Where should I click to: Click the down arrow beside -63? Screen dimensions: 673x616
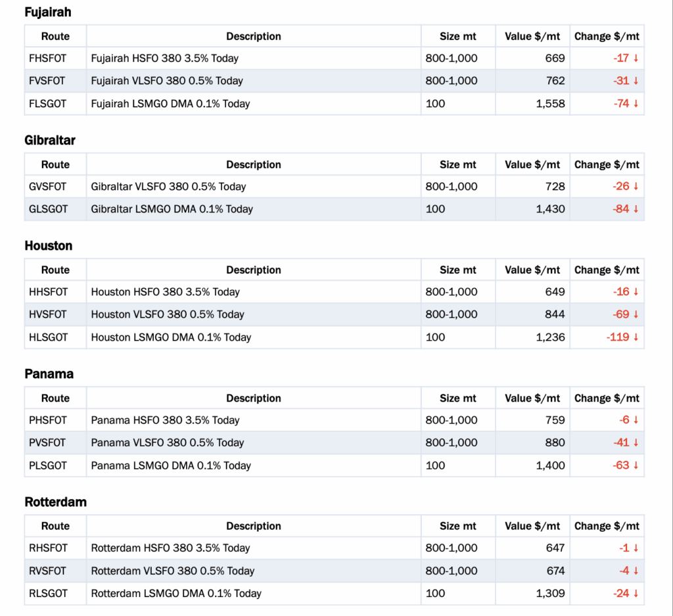(x=636, y=465)
